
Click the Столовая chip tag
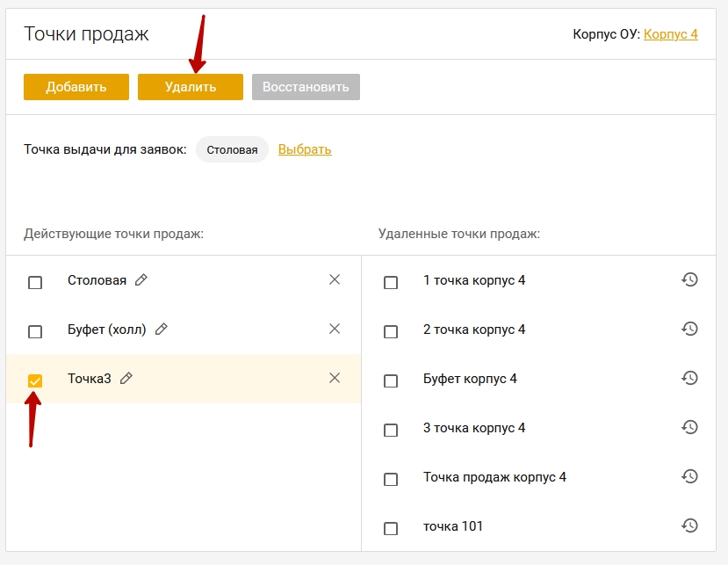(232, 149)
